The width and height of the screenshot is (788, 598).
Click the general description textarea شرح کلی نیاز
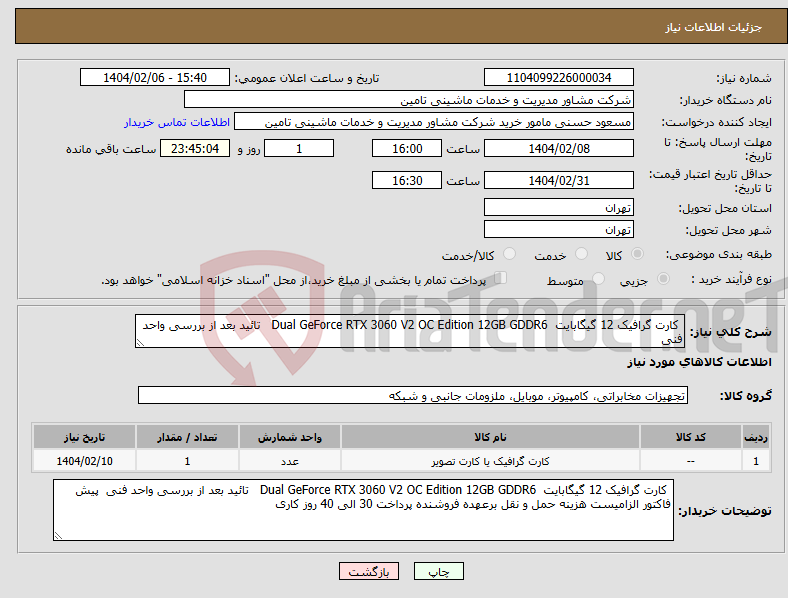(x=410, y=331)
